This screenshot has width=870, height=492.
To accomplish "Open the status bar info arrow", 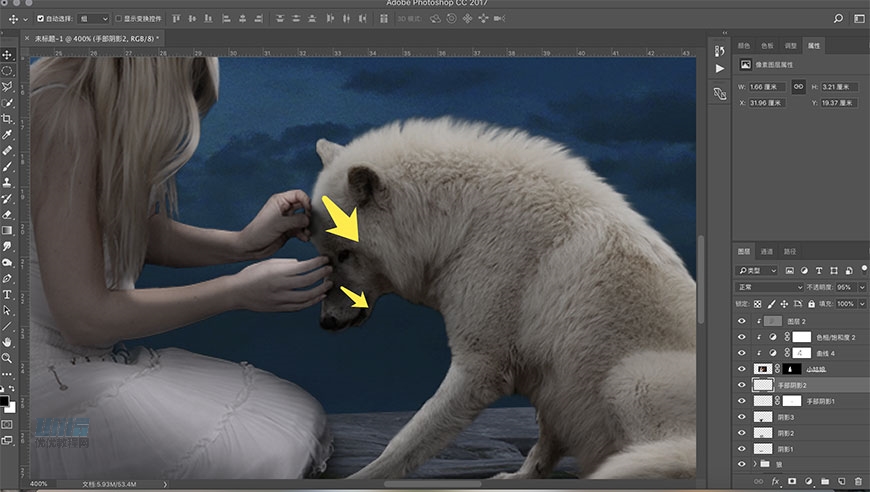I will 165,484.
